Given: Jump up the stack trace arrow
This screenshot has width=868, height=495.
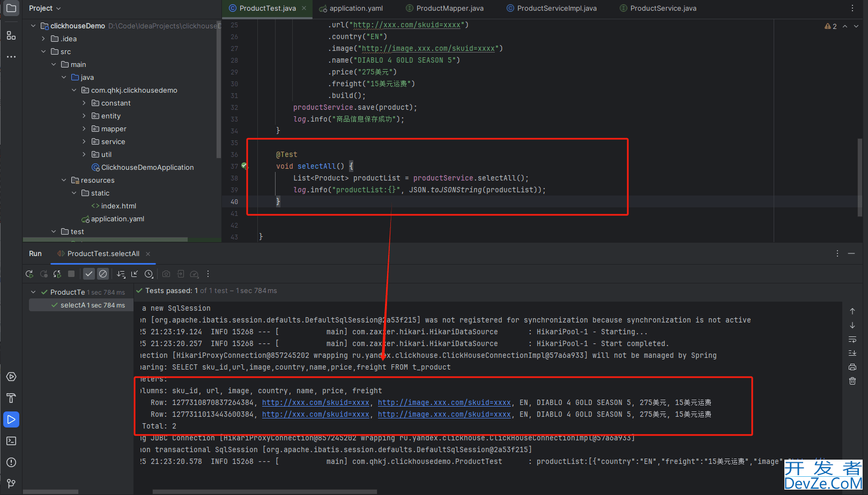Looking at the screenshot, I should [x=852, y=311].
